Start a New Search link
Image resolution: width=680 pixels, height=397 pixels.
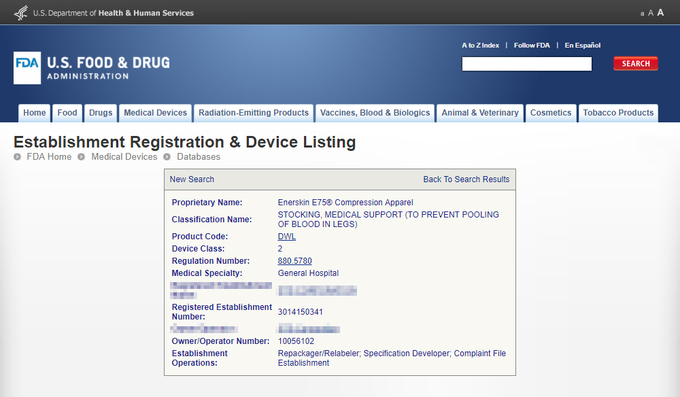coord(192,179)
